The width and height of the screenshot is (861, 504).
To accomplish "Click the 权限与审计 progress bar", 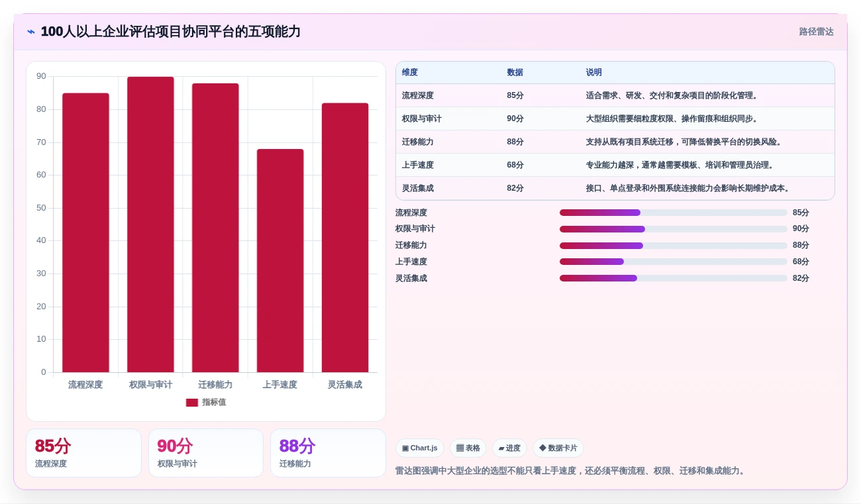I will coord(674,229).
